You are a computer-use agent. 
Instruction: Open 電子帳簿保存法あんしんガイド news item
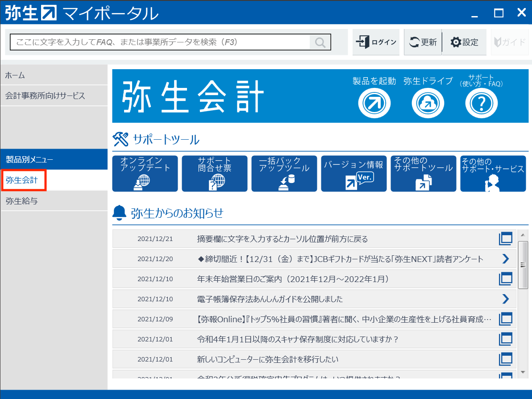coord(270,299)
